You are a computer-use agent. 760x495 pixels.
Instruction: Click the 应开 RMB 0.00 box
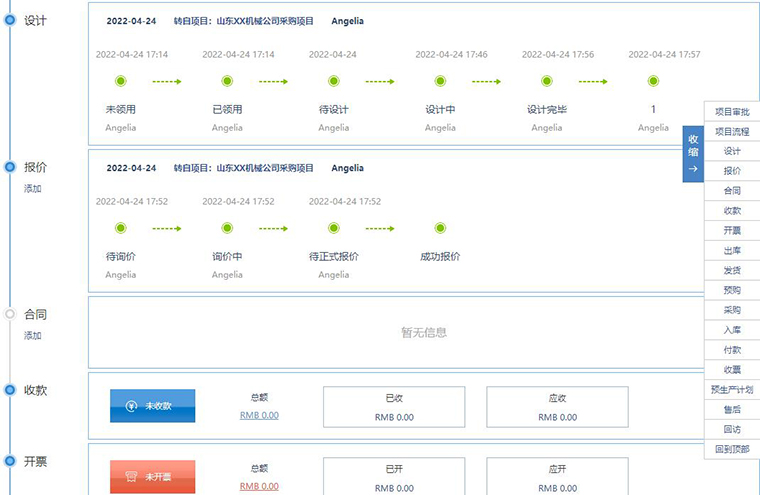tap(557, 476)
